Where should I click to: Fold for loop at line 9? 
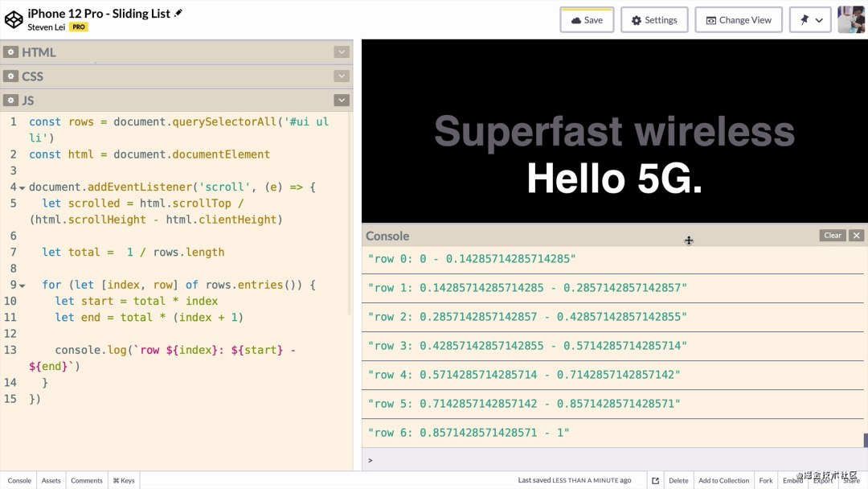coord(23,286)
